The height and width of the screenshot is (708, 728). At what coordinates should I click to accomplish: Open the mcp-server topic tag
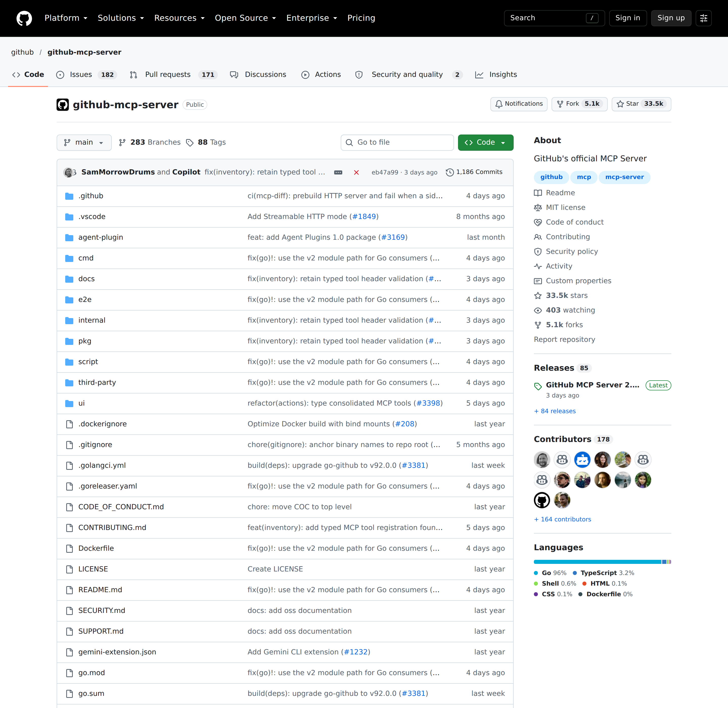pos(624,177)
